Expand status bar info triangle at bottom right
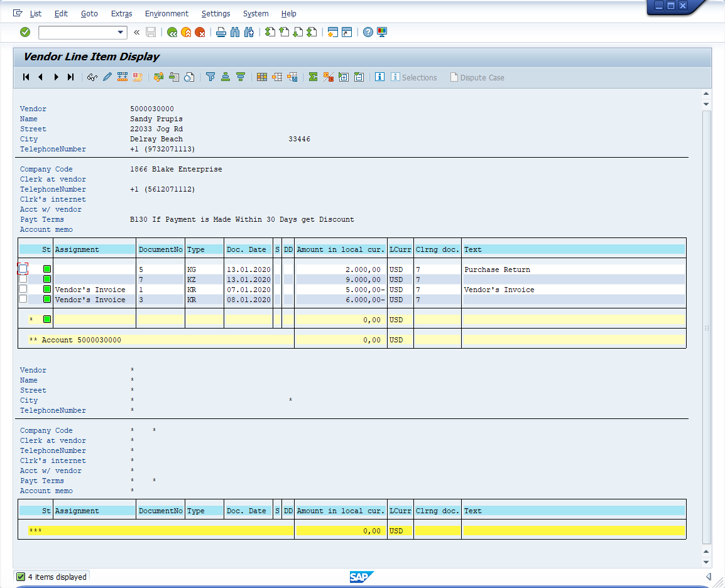 pyautogui.click(x=708, y=577)
